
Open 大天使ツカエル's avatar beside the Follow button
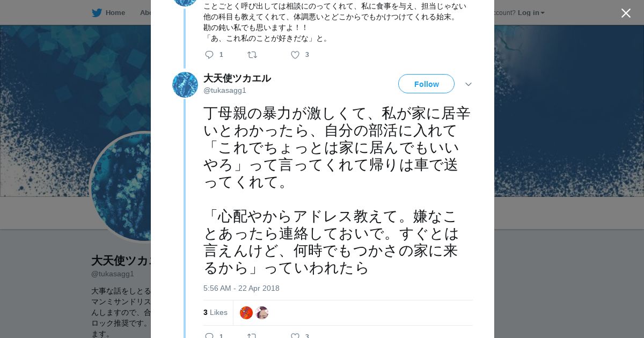coord(185,85)
